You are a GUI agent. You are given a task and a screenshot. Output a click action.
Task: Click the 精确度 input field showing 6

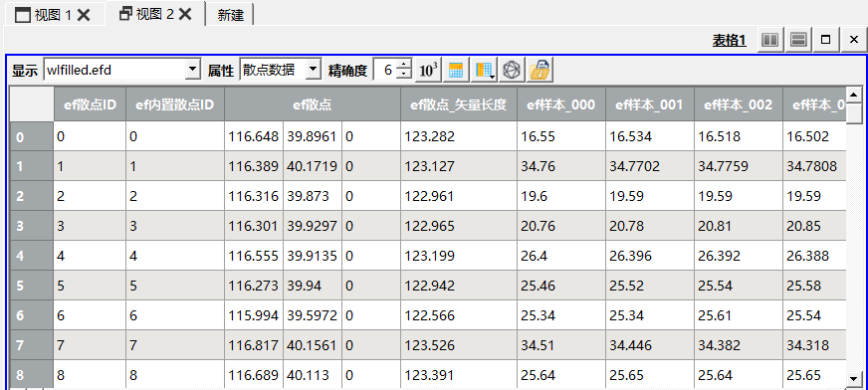pyautogui.click(x=386, y=71)
